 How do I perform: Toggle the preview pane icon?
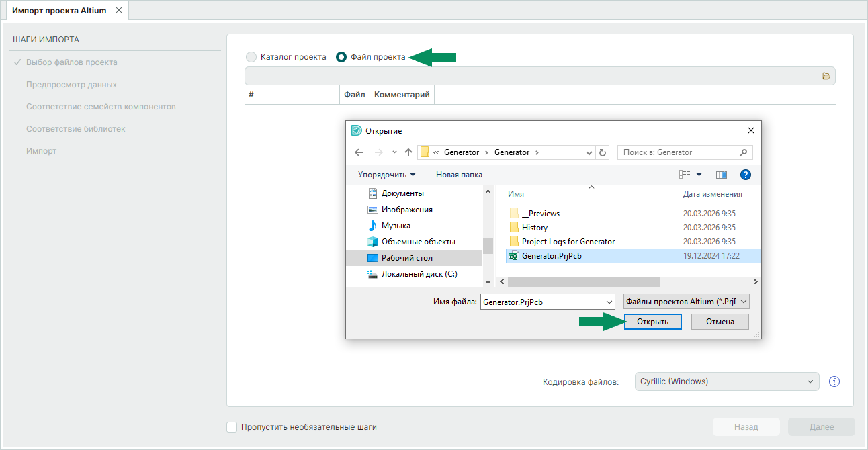pyautogui.click(x=722, y=175)
